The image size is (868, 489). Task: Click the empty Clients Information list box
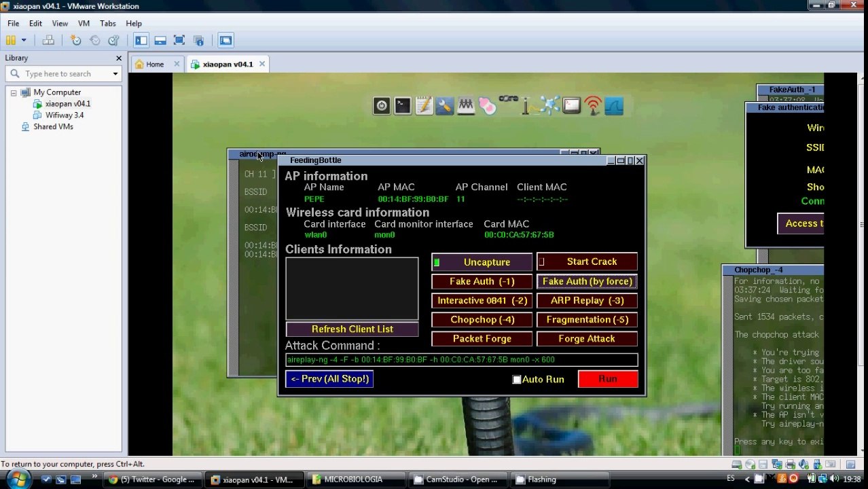tap(352, 289)
